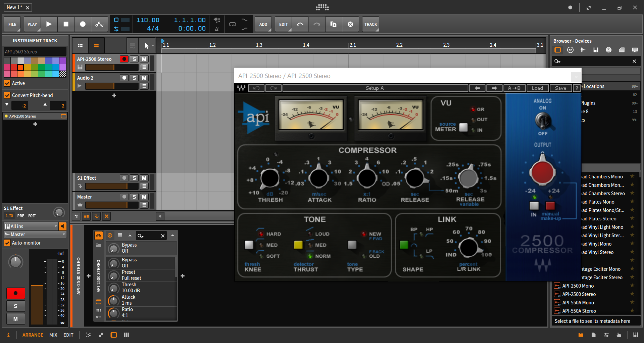Click the plugin's Save button
Image resolution: width=644 pixels, height=343 pixels.
tap(560, 88)
